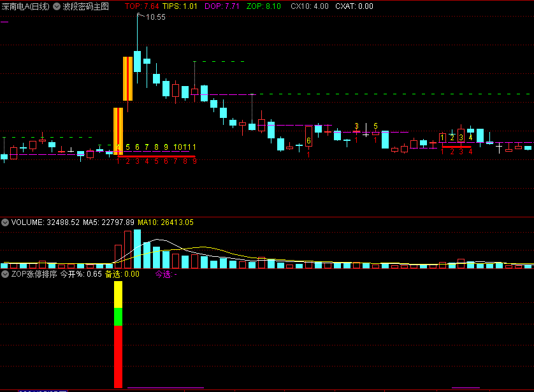Select the tall candle at the 10.55 peak
Screen dimensions: 534x392
click(137, 61)
